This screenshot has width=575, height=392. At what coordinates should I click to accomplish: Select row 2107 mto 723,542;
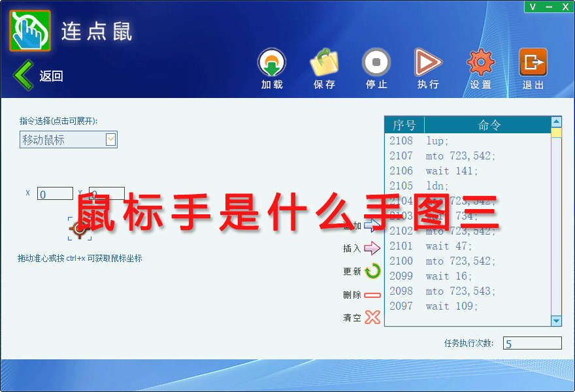468,156
